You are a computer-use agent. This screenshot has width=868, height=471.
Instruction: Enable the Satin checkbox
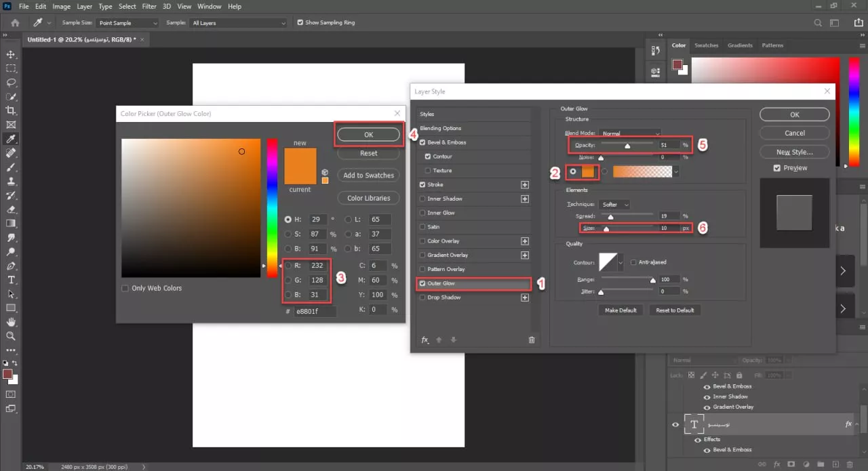[x=423, y=227]
